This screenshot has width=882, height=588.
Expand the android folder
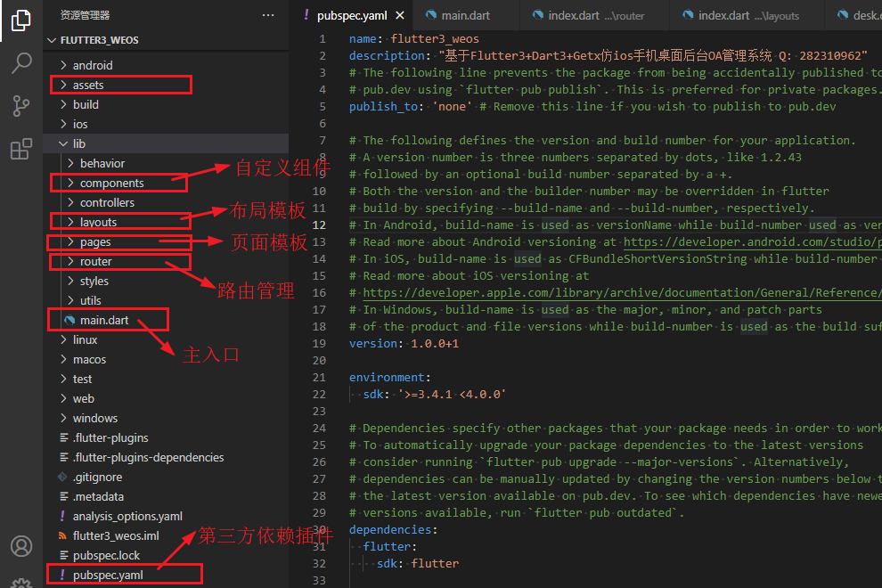pos(167,65)
